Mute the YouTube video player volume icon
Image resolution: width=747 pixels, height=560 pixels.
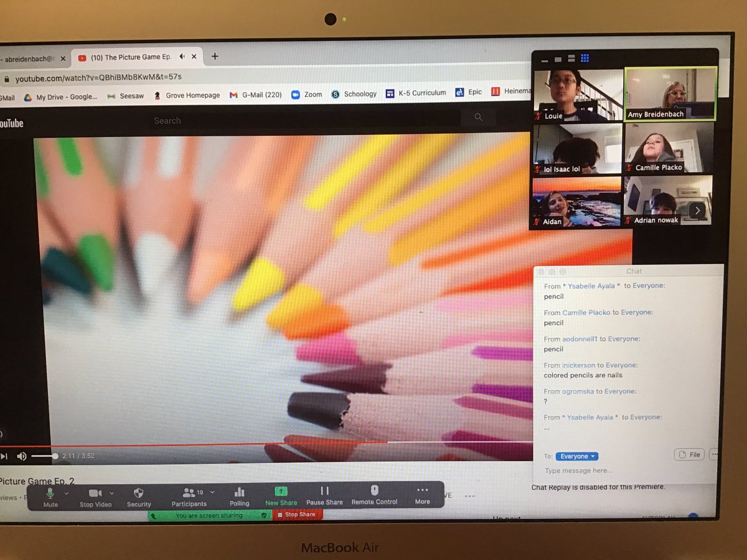(22, 456)
